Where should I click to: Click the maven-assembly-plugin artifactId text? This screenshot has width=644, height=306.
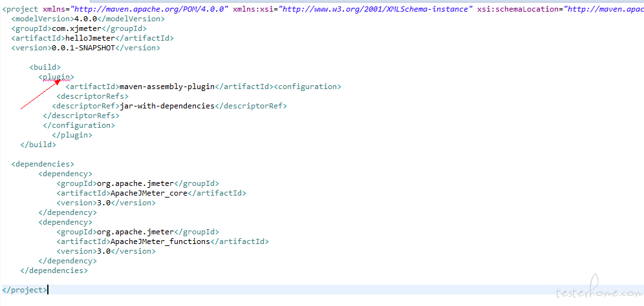(x=167, y=87)
